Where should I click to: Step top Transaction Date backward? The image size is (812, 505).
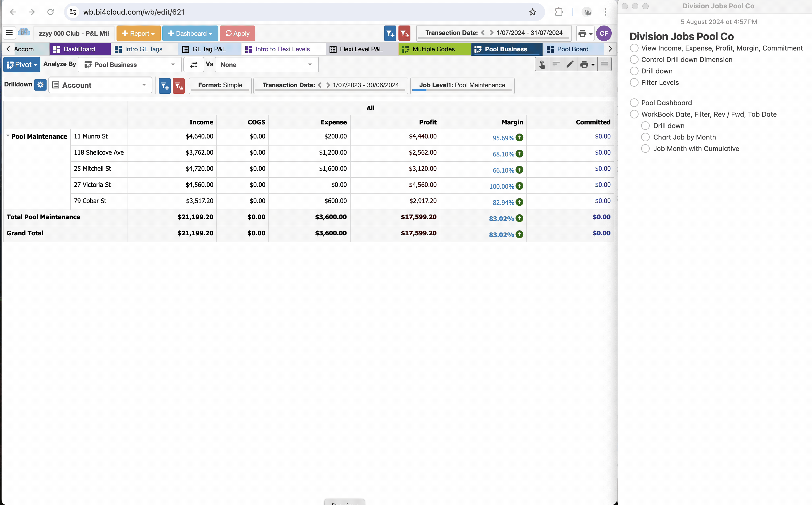pos(483,33)
